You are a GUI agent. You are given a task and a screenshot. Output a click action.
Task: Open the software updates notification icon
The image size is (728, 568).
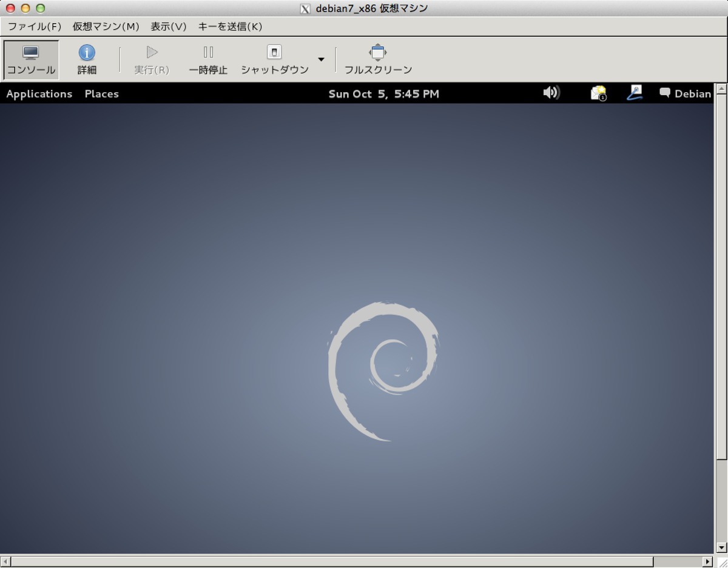point(599,93)
